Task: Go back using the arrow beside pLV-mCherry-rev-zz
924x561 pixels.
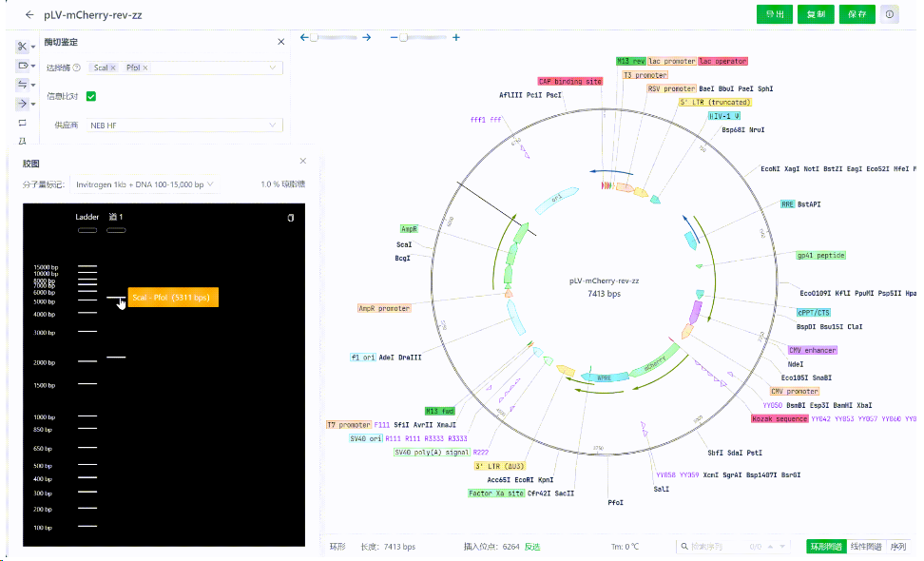Action: tap(29, 14)
